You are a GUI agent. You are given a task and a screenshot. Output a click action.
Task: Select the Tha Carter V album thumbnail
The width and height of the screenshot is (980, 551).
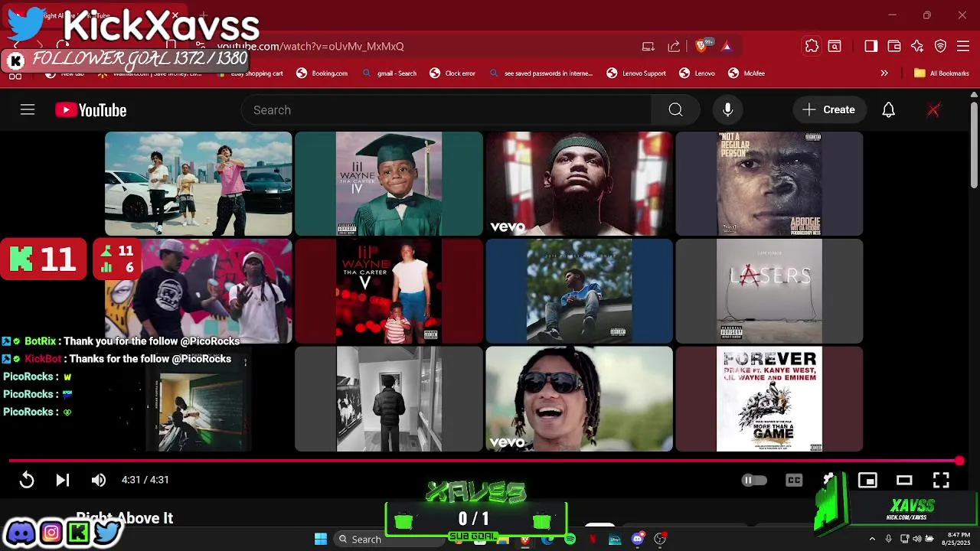click(389, 291)
